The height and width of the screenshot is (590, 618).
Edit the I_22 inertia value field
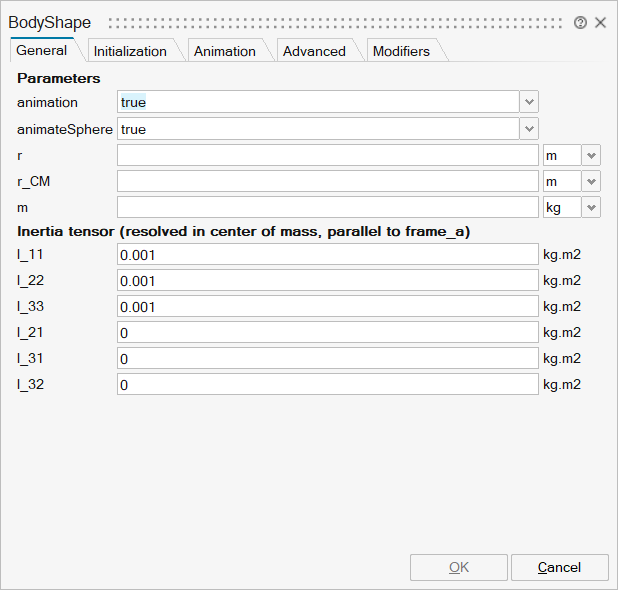click(x=327, y=281)
